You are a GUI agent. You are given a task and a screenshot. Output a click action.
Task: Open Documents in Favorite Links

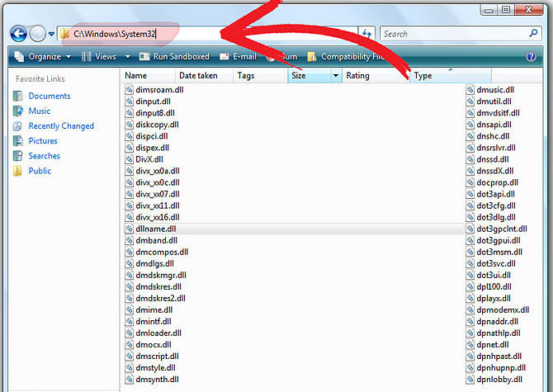(50, 96)
